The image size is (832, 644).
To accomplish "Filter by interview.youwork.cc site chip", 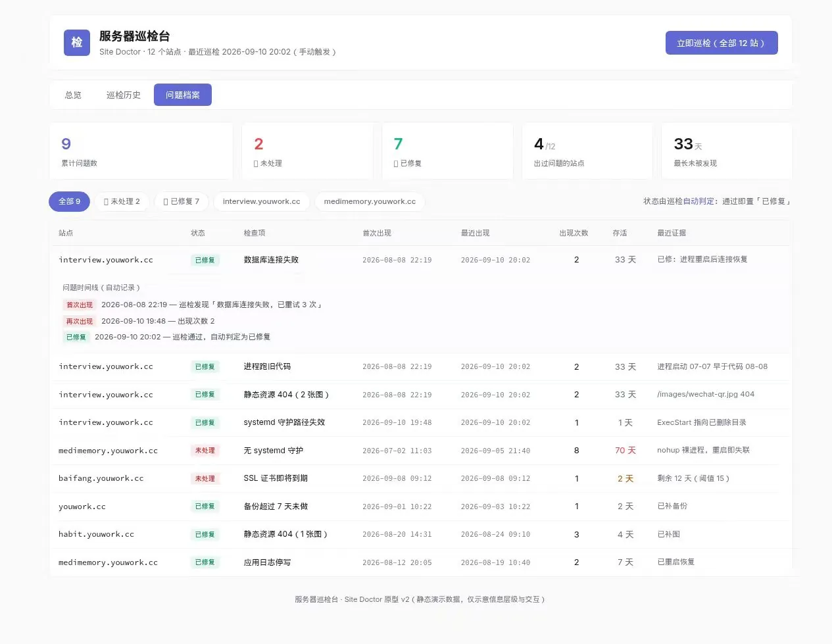I will tap(261, 201).
